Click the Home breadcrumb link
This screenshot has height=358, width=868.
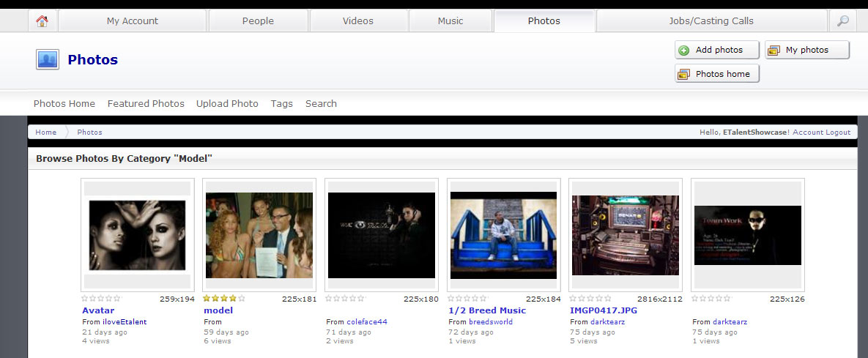click(x=45, y=133)
